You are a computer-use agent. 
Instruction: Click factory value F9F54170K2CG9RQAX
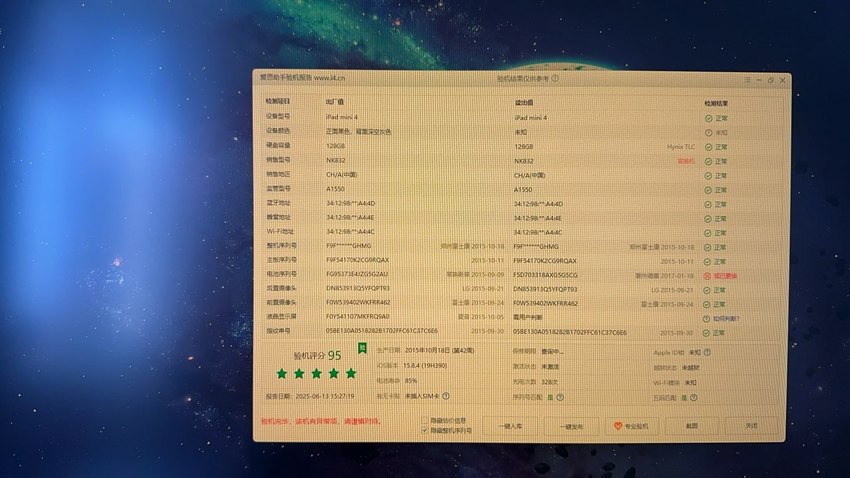[357, 260]
